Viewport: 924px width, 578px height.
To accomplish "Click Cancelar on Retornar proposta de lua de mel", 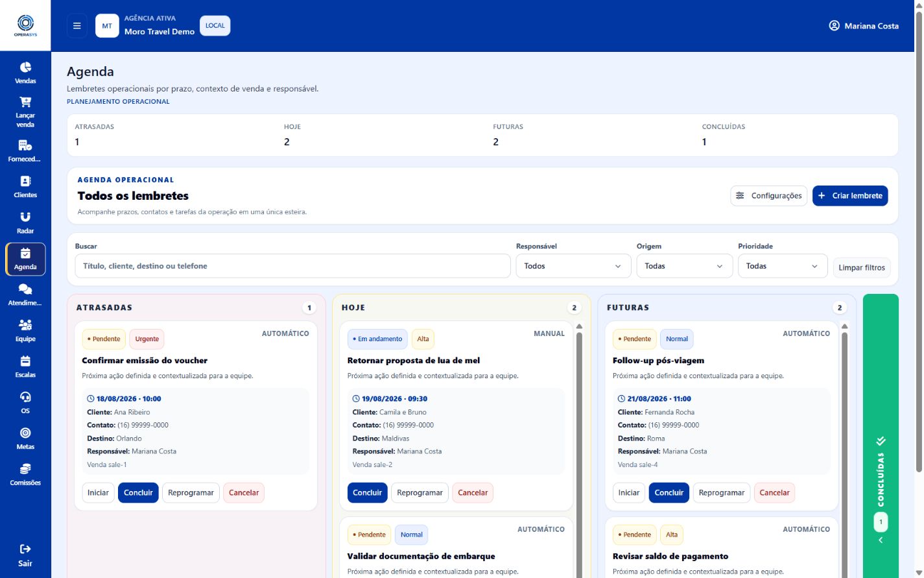I will pos(473,493).
